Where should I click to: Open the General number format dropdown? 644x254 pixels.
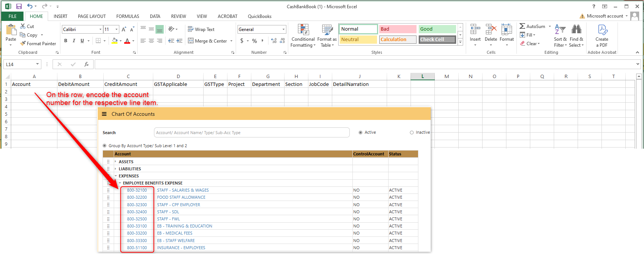click(x=283, y=29)
